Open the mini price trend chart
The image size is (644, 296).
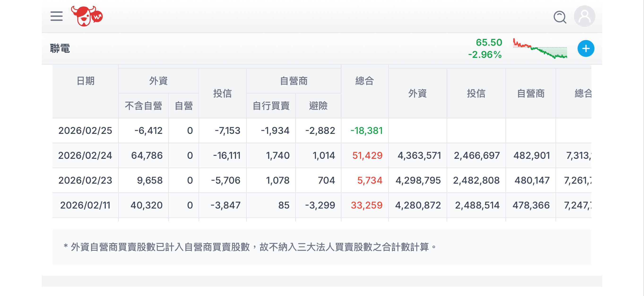(540, 49)
